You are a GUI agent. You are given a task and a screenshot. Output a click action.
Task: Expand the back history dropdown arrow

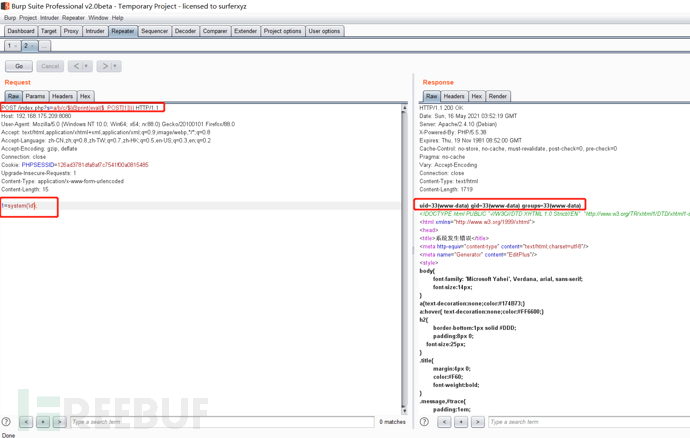[87, 66]
